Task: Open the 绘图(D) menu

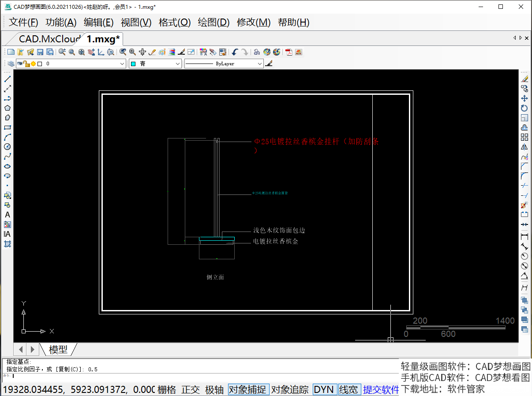Action: tap(214, 22)
